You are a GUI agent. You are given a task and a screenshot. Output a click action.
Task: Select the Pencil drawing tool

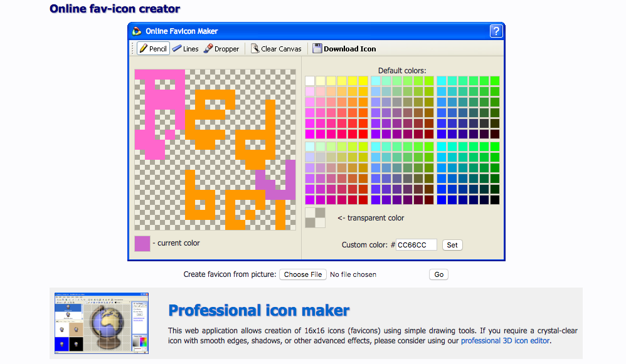153,49
